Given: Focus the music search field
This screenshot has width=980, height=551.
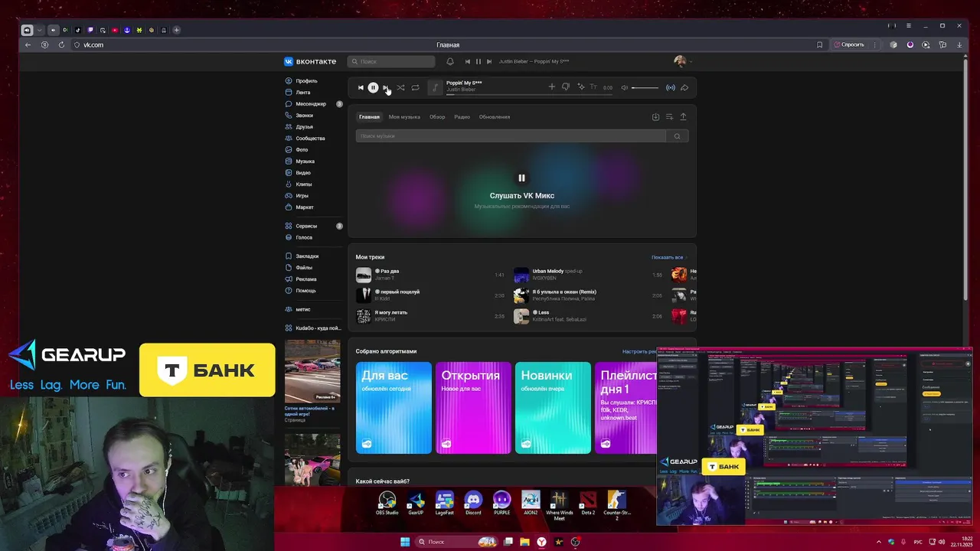Looking at the screenshot, I should point(511,135).
